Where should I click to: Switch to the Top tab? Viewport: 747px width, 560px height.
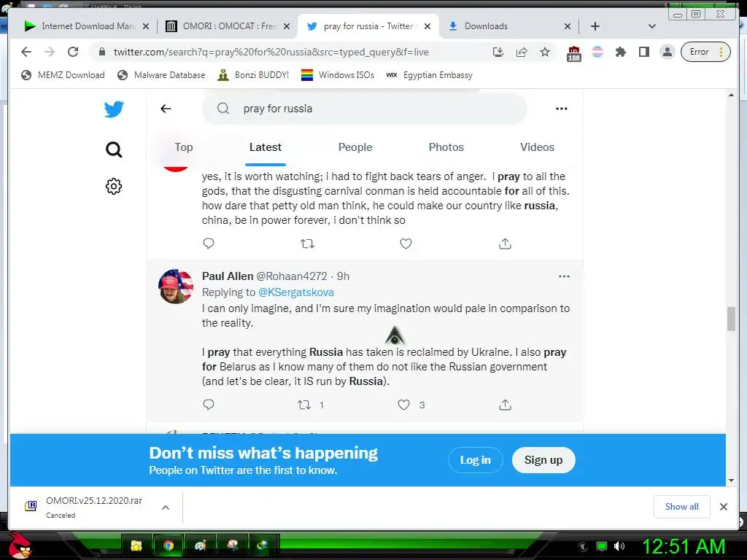pyautogui.click(x=183, y=147)
